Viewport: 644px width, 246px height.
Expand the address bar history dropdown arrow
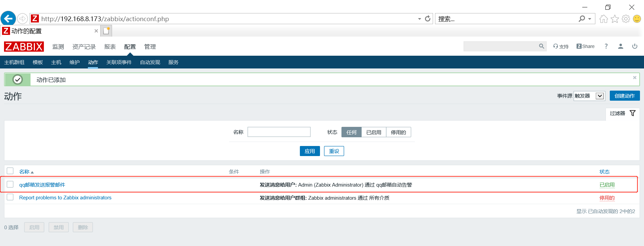419,19
